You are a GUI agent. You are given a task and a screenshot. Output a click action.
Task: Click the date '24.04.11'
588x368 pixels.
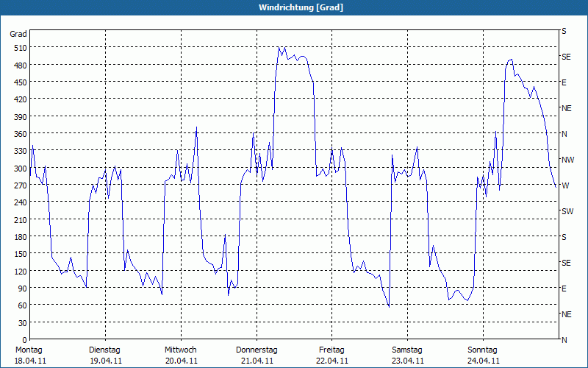tap(484, 361)
